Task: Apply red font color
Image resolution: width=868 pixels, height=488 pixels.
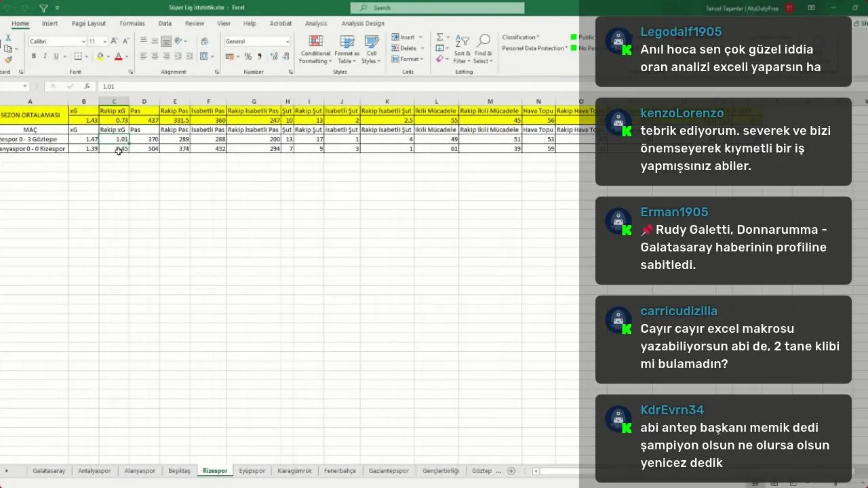Action: tap(119, 56)
